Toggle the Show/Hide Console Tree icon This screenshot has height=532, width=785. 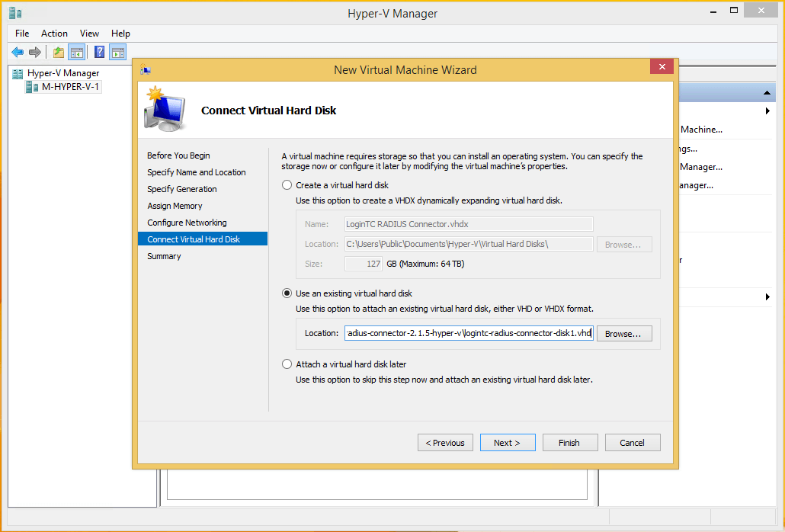click(77, 52)
